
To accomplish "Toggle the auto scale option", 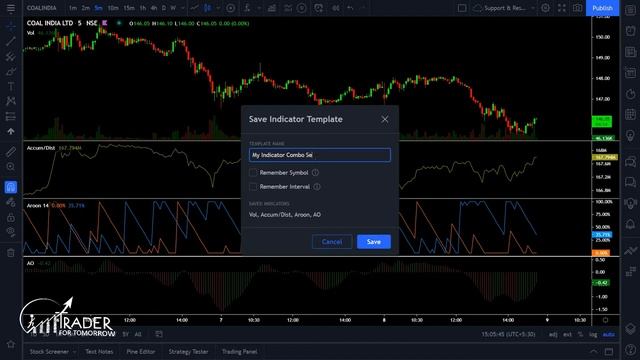I will click(609, 334).
